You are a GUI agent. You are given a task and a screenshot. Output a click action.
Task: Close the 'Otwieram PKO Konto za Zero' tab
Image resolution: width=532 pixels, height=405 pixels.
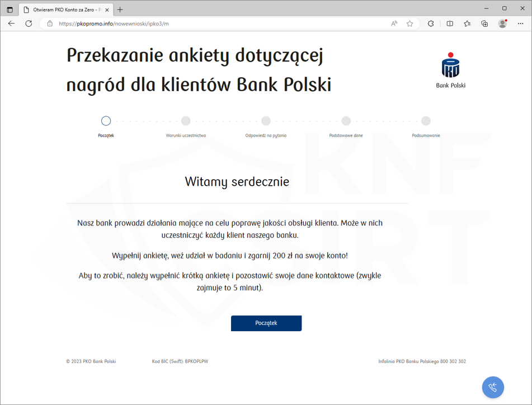click(107, 10)
